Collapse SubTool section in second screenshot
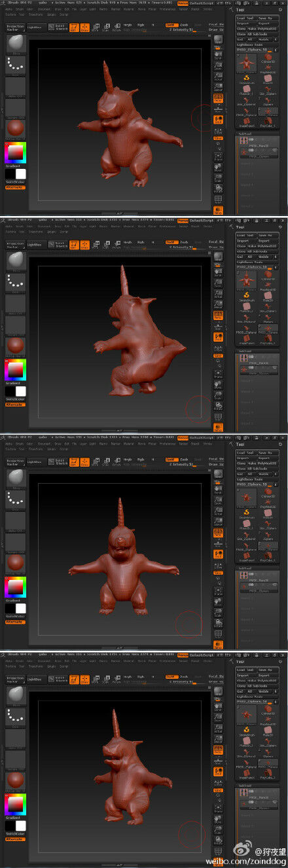Screen dimensions: 288x868 coord(244,350)
